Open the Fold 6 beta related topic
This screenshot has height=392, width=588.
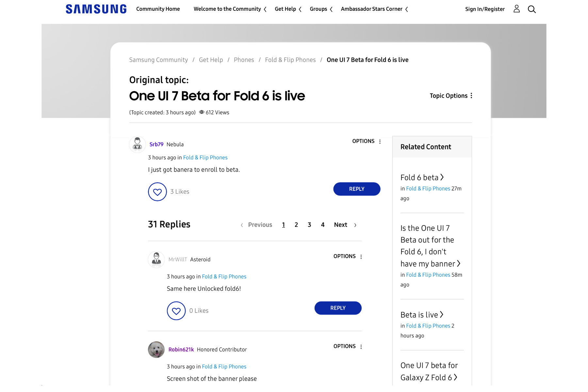point(422,177)
